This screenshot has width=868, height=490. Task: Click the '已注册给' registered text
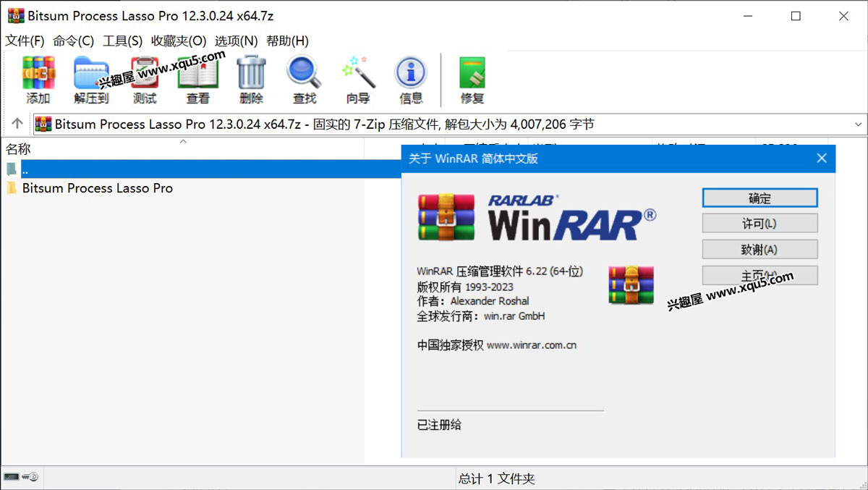439,424
